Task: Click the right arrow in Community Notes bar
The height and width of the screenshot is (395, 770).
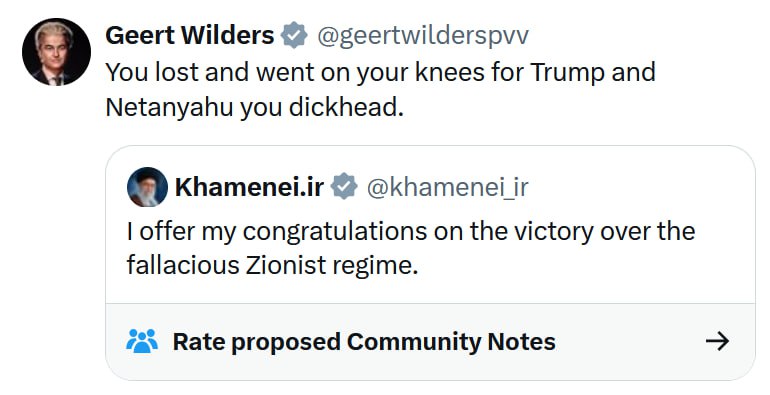Action: 717,341
